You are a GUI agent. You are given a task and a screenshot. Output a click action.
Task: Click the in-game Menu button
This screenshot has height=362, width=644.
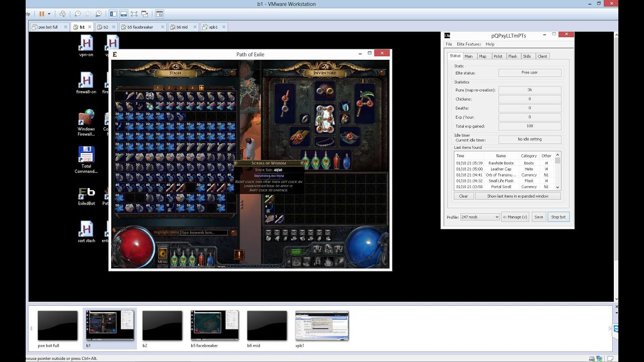pos(163,254)
